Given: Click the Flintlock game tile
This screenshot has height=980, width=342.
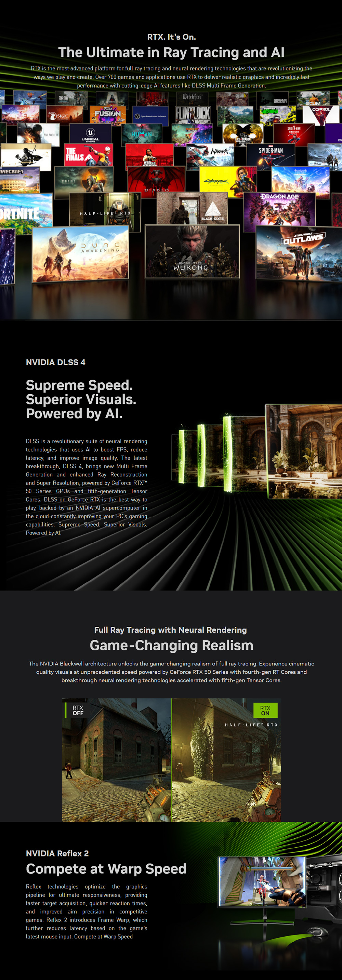Looking at the screenshot, I should pyautogui.click(x=192, y=114).
